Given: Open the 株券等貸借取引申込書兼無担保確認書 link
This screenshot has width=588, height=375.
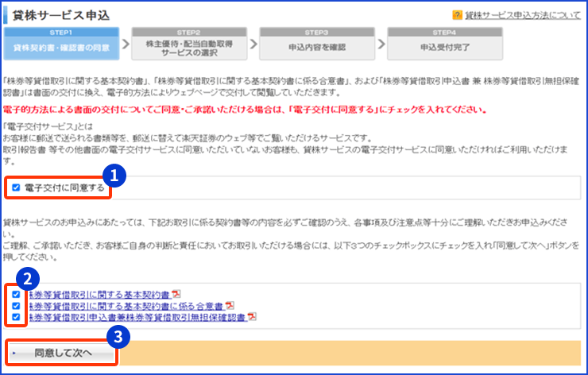Looking at the screenshot, I should pyautogui.click(x=136, y=317).
